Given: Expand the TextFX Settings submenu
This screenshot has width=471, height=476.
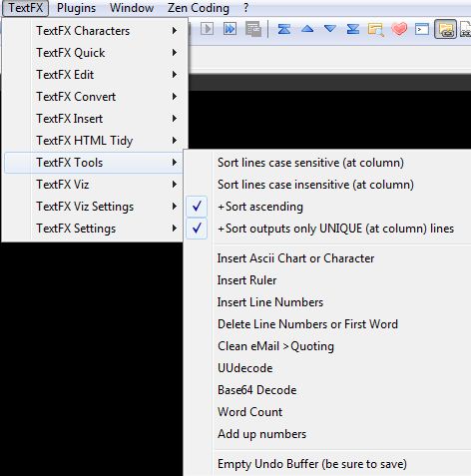Looking at the screenshot, I should point(94,229).
